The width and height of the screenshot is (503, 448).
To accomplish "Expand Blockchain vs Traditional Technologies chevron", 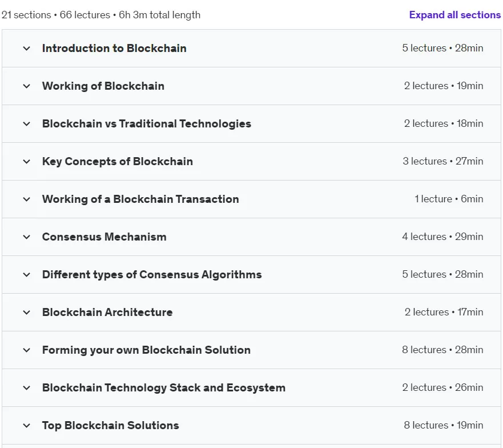I will click(x=27, y=124).
